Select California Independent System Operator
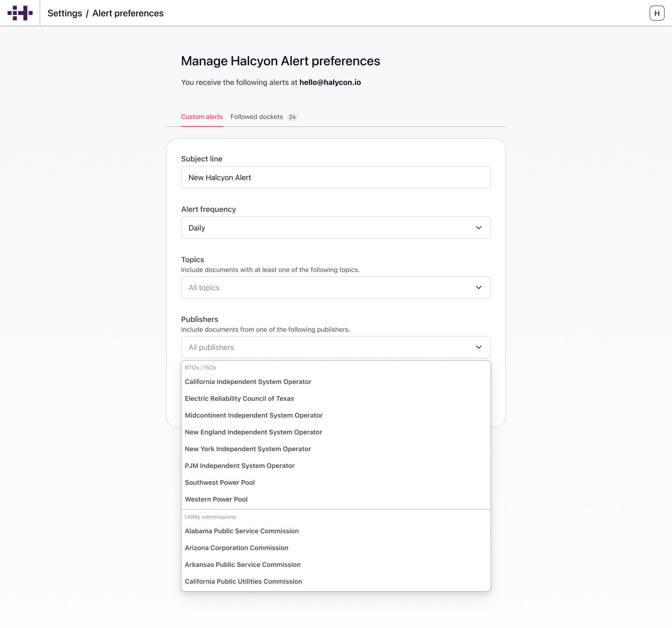This screenshot has height=628, width=672. point(336,382)
